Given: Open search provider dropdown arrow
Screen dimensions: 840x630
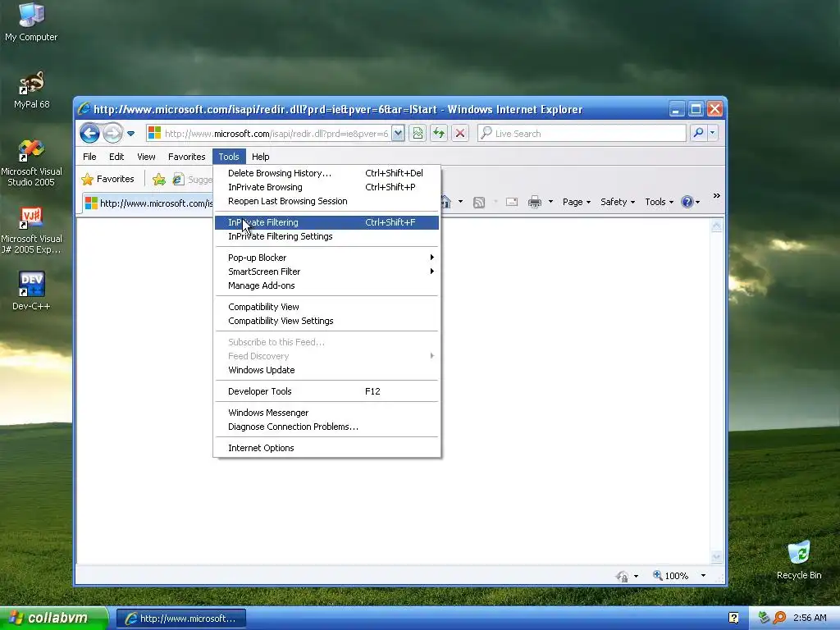Looking at the screenshot, I should point(713,133).
